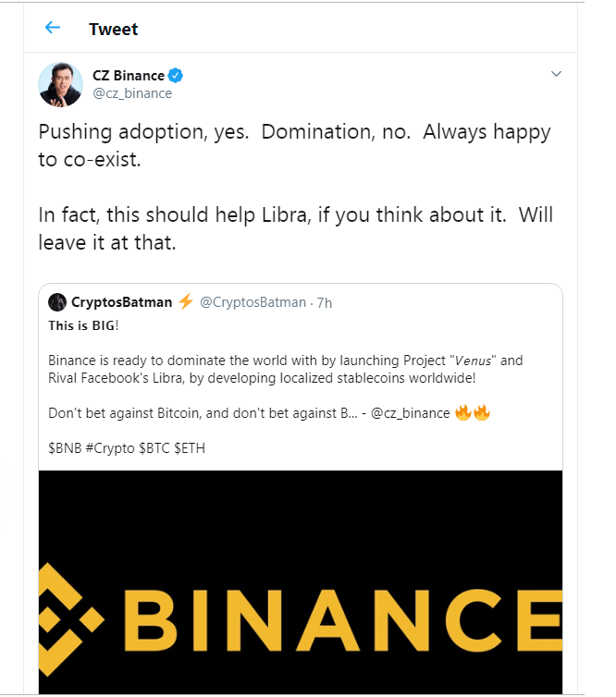Click the blue verified badge

click(x=175, y=76)
